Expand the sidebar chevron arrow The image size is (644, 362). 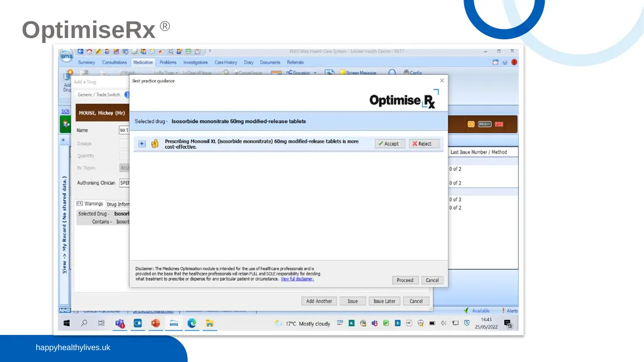[x=64, y=140]
